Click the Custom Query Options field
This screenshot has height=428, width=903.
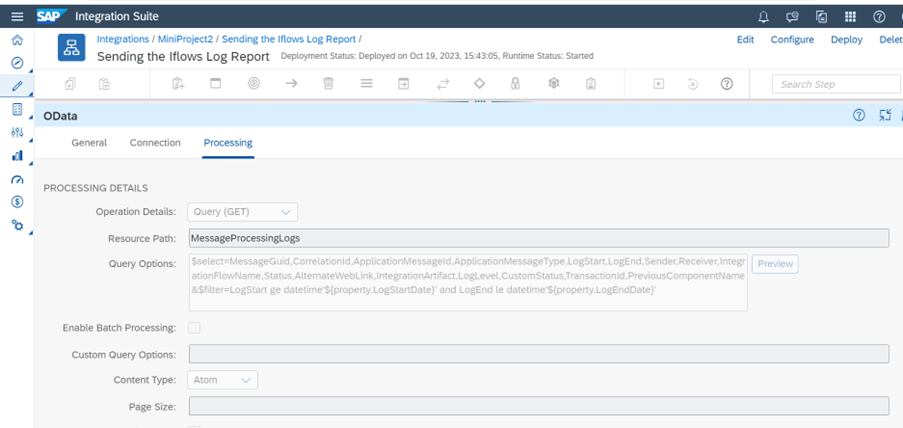539,354
